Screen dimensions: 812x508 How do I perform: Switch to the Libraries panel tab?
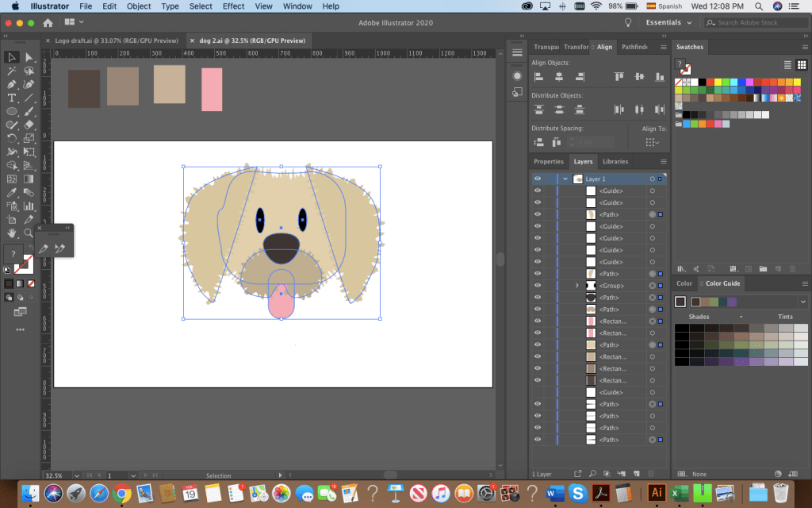point(615,161)
